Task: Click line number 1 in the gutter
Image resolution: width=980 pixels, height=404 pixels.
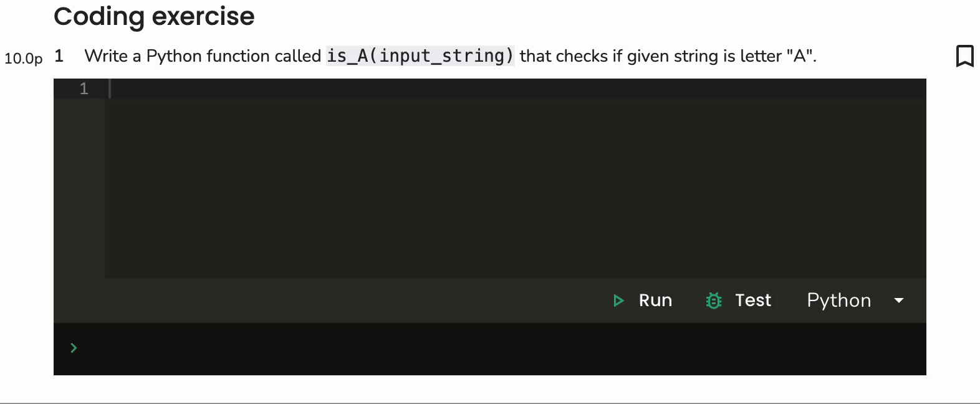Action: click(84, 89)
